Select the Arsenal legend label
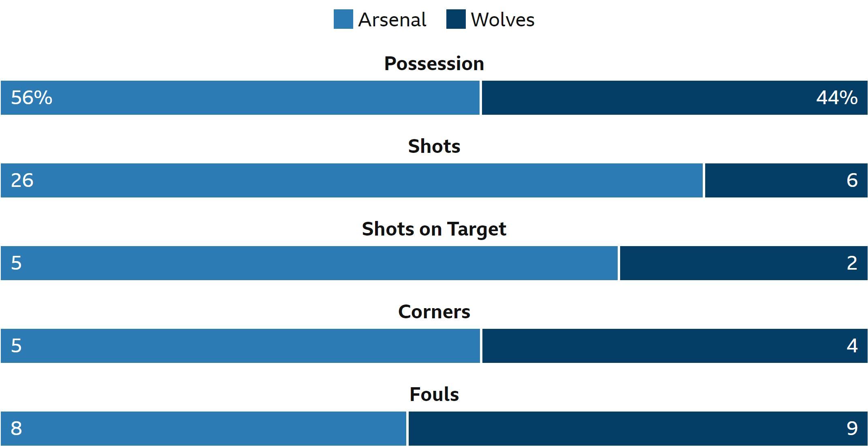Image resolution: width=868 pixels, height=446 pixels. [392, 19]
